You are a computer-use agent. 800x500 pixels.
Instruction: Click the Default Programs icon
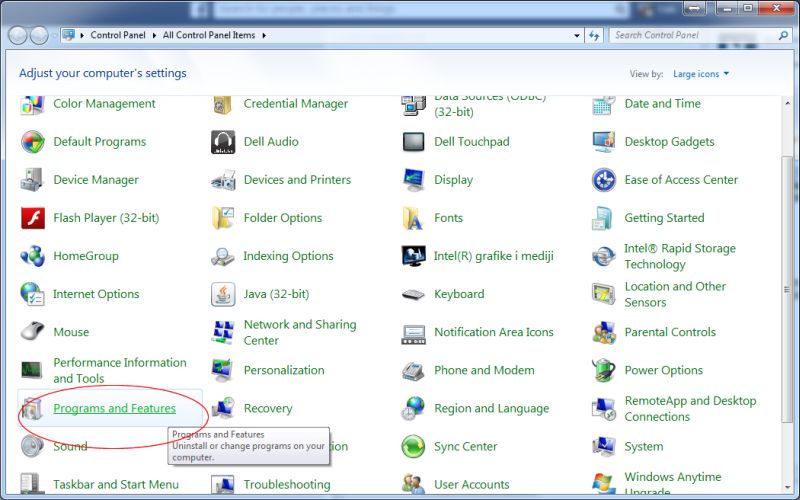click(x=32, y=142)
